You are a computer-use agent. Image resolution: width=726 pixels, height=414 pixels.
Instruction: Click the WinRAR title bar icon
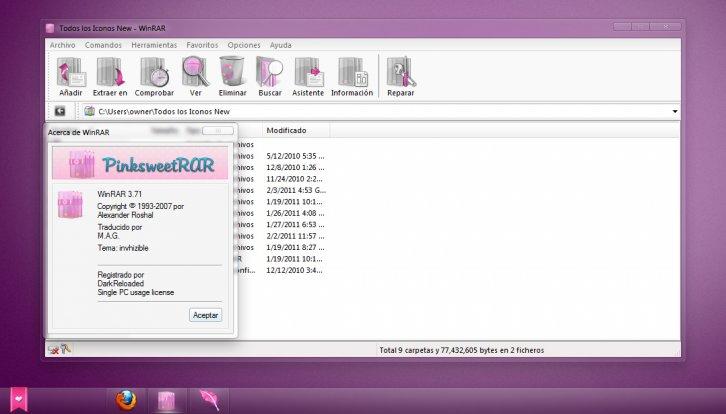click(x=50, y=28)
